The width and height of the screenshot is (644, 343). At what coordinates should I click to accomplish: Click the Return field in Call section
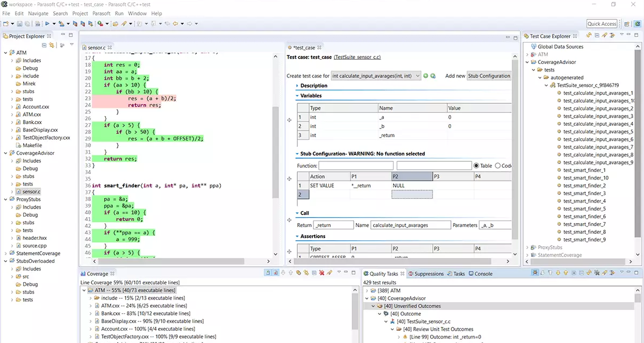[333, 225]
